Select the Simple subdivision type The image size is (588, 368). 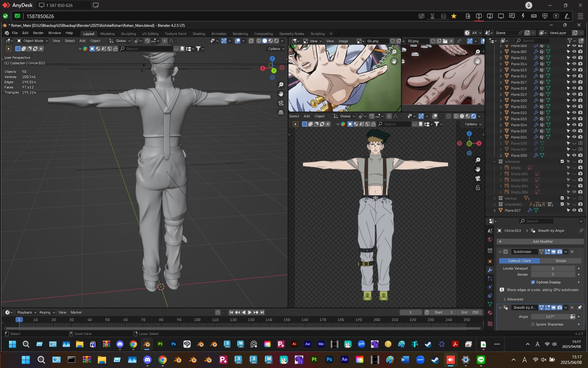560,261
